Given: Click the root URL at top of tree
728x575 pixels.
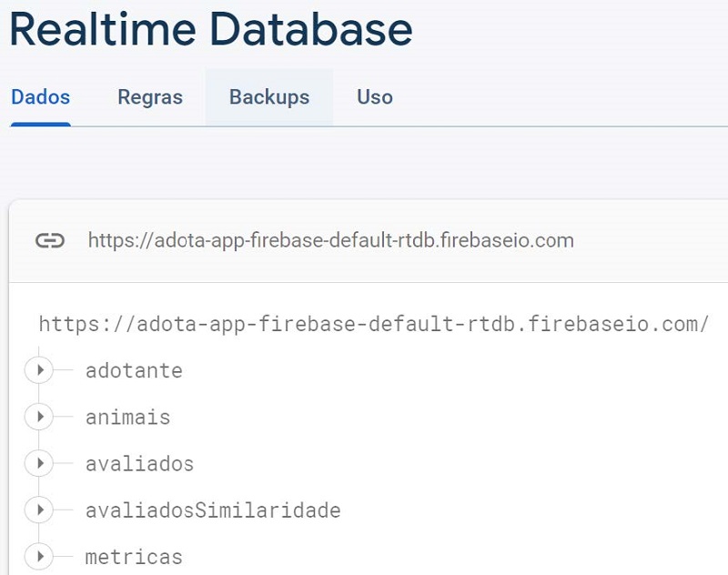Looking at the screenshot, I should click(373, 324).
